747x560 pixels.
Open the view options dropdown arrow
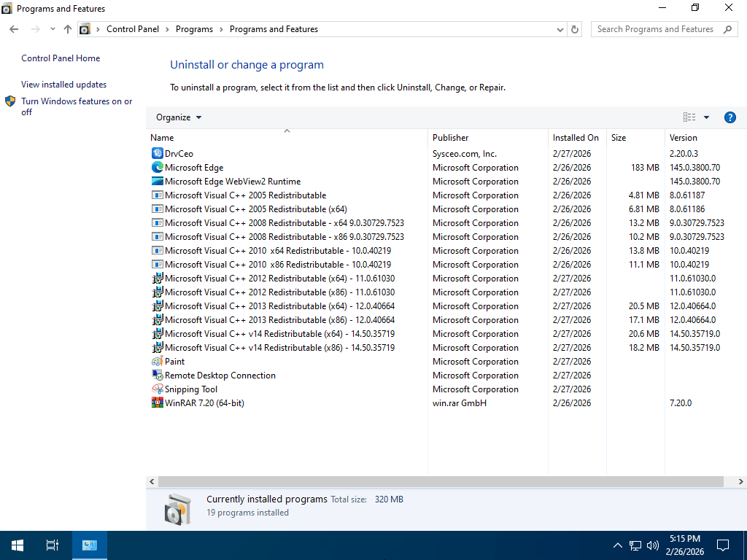pyautogui.click(x=706, y=117)
